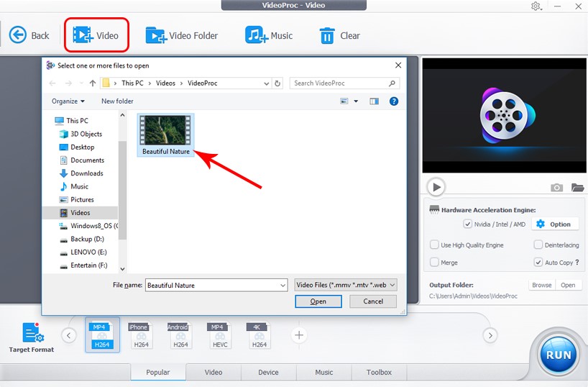Enable Deinterlacing checkbox
The image size is (588, 387).
(538, 245)
